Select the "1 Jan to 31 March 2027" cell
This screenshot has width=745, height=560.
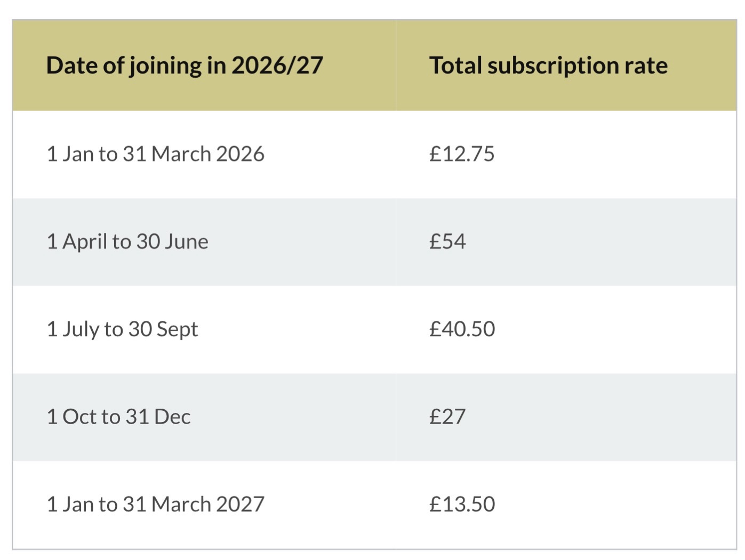click(155, 504)
